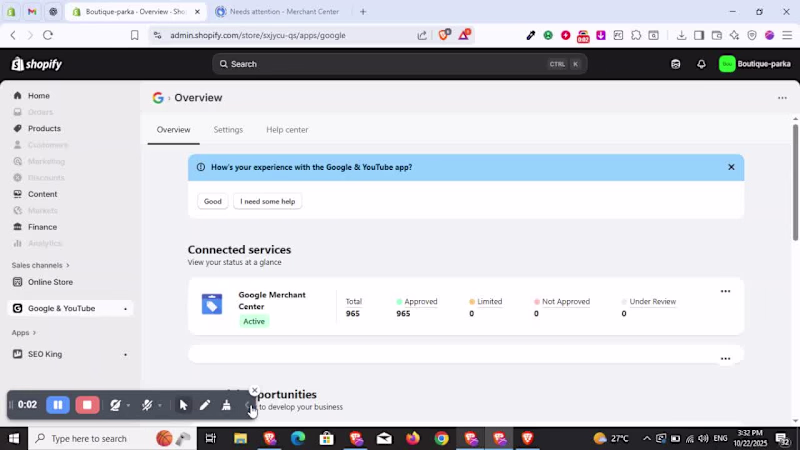
Task: Expand the Sales channels section
Action: (40, 265)
